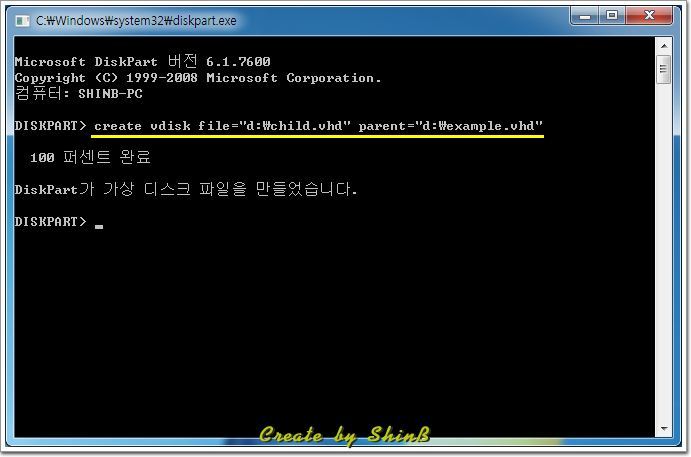The image size is (691, 457).
Task: Click the window title text diskpart.exe path
Action: pyautogui.click(x=136, y=21)
